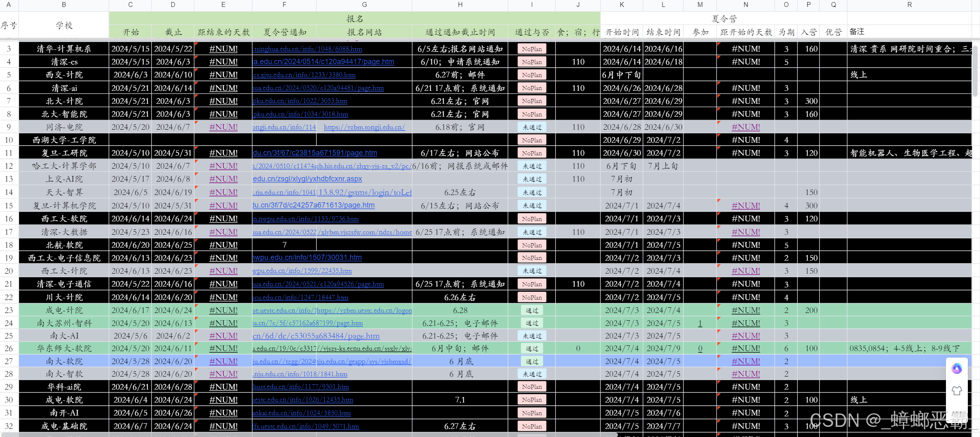Open the https://yzbm.tongji.edu.cn/ link
980x437 pixels.
[364, 127]
